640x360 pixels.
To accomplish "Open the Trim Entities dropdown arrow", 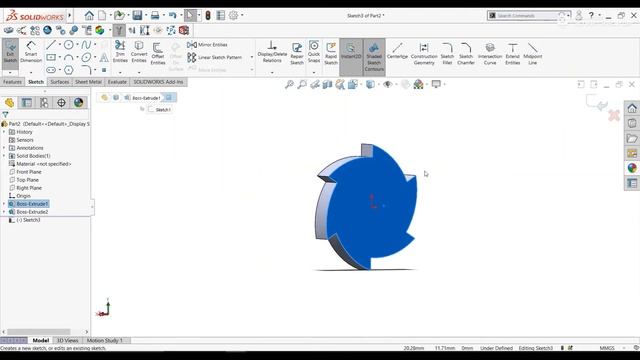I will [x=120, y=73].
